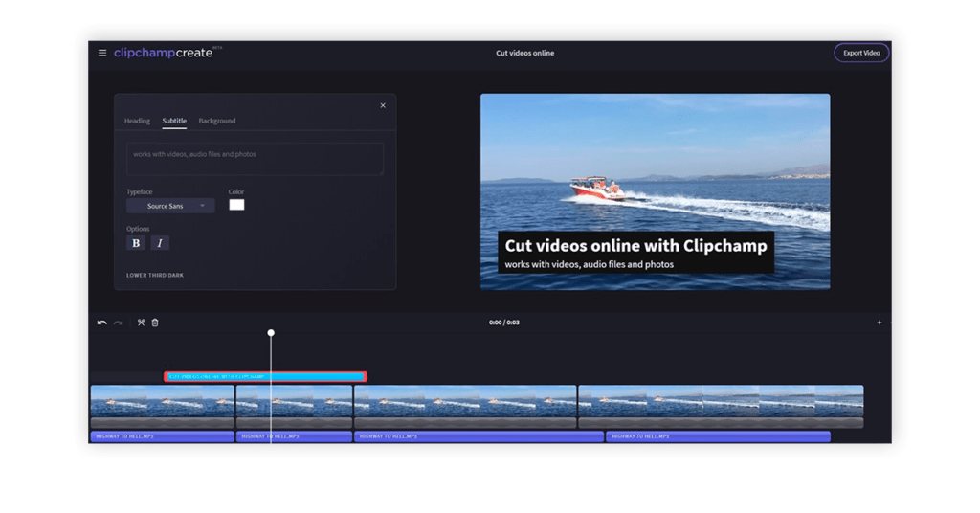980x513 pixels.
Task: Click the Lower Third Dark label
Action: coord(155,276)
